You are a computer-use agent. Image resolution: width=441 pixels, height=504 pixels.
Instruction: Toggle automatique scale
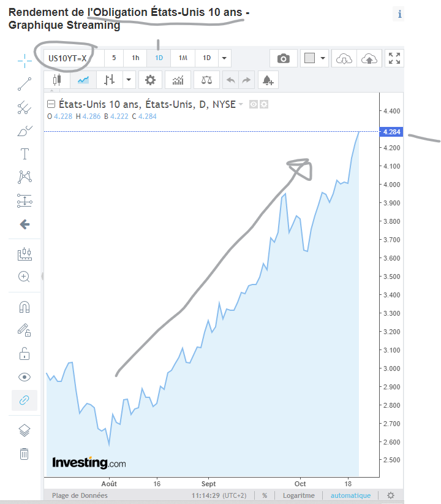[350, 495]
